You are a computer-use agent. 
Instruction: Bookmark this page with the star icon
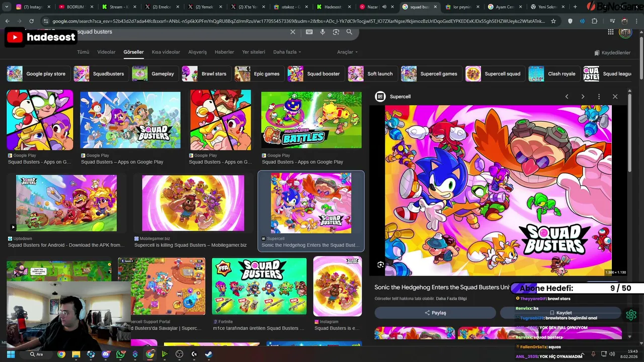[553, 21]
